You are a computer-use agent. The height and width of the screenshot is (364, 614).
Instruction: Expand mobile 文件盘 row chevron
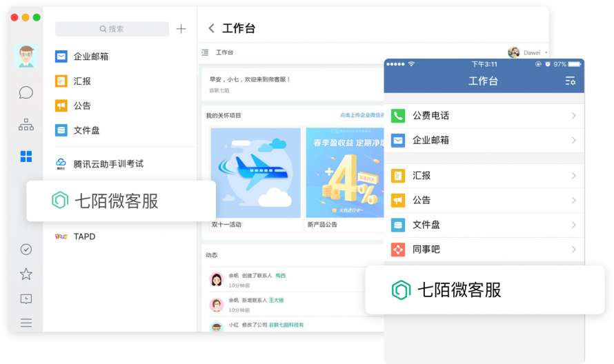point(574,225)
